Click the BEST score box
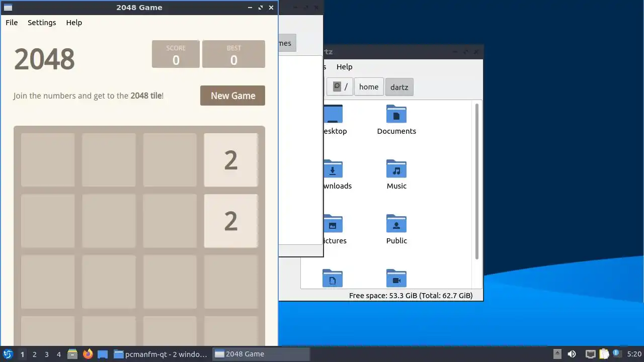Image resolution: width=644 pixels, height=362 pixels. pyautogui.click(x=233, y=54)
